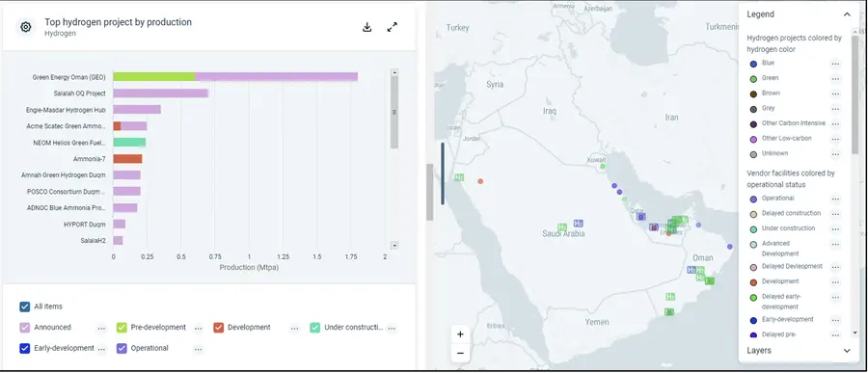Zoom out on the map

pos(460,353)
